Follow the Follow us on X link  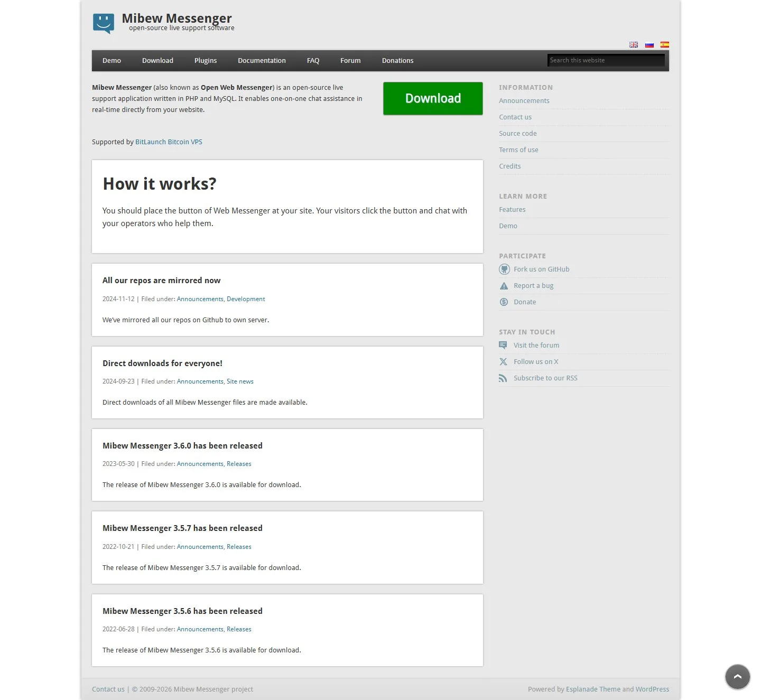(536, 362)
